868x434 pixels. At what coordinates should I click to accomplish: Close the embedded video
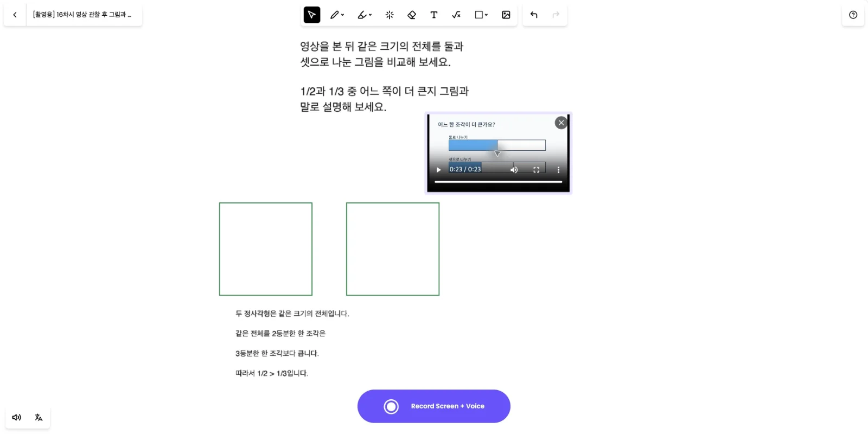tap(561, 123)
